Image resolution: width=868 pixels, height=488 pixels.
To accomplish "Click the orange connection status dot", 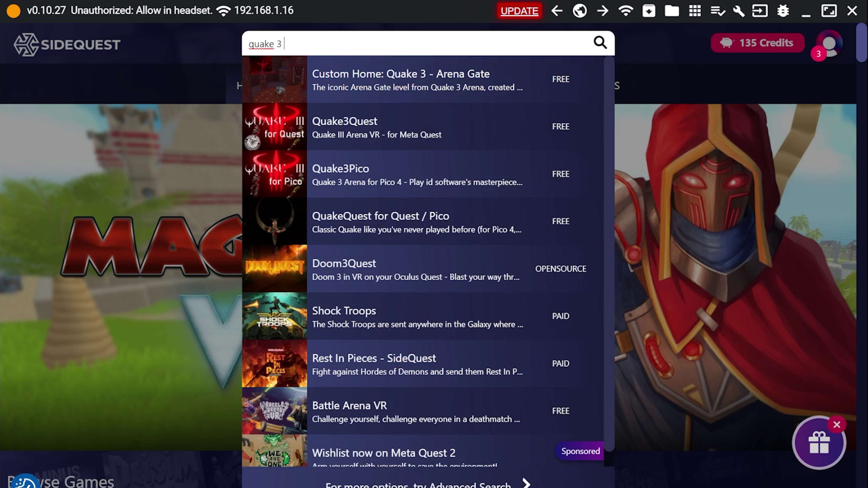I will point(14,11).
